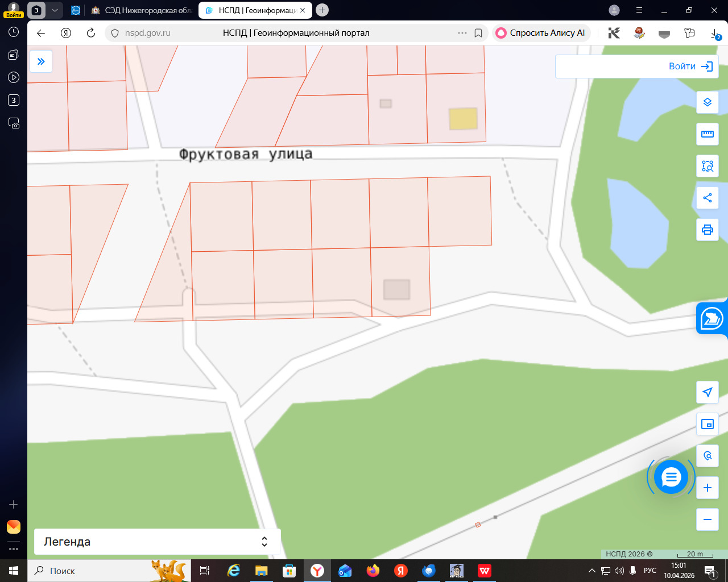
Task: Expand the left sidebar panel
Action: (41, 61)
